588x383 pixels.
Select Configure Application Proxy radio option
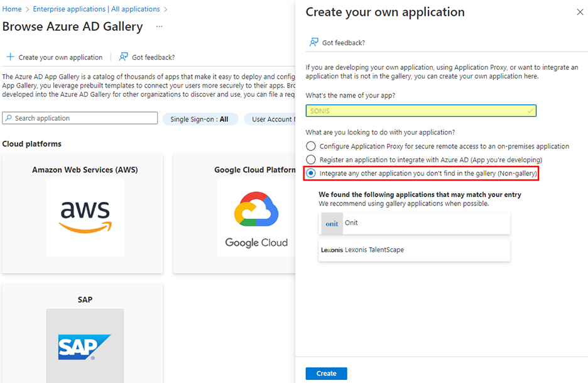coord(311,147)
